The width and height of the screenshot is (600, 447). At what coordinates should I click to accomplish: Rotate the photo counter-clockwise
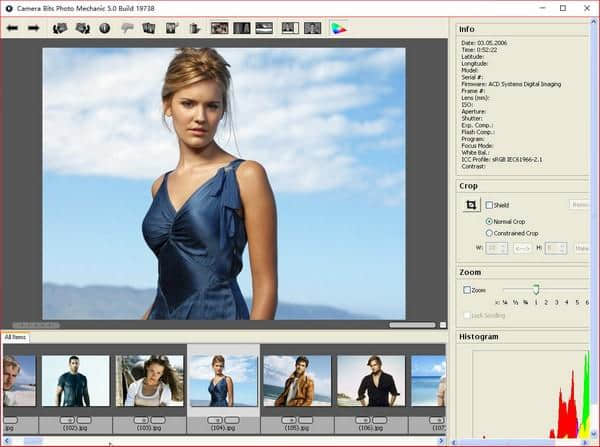pos(60,28)
